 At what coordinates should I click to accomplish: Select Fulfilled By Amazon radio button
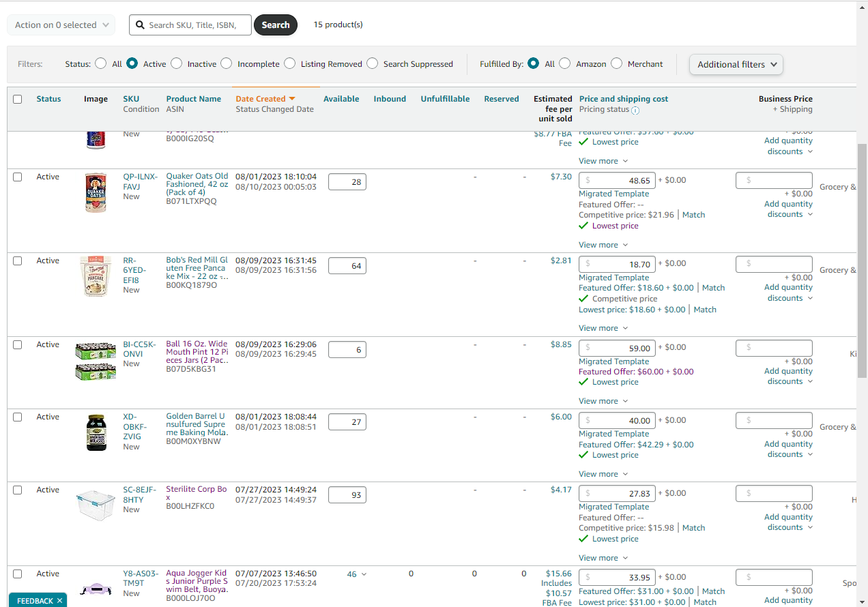point(565,63)
